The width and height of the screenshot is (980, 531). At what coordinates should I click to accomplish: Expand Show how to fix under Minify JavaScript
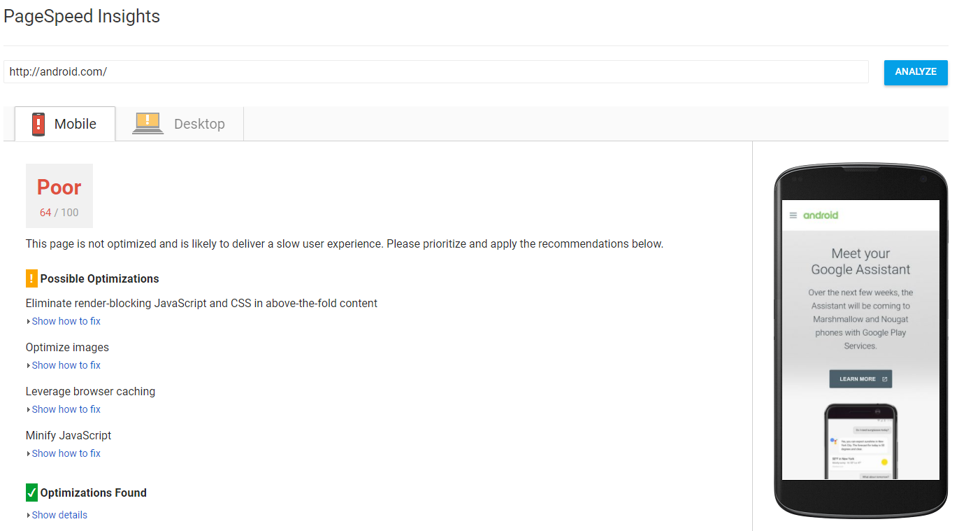pos(66,453)
